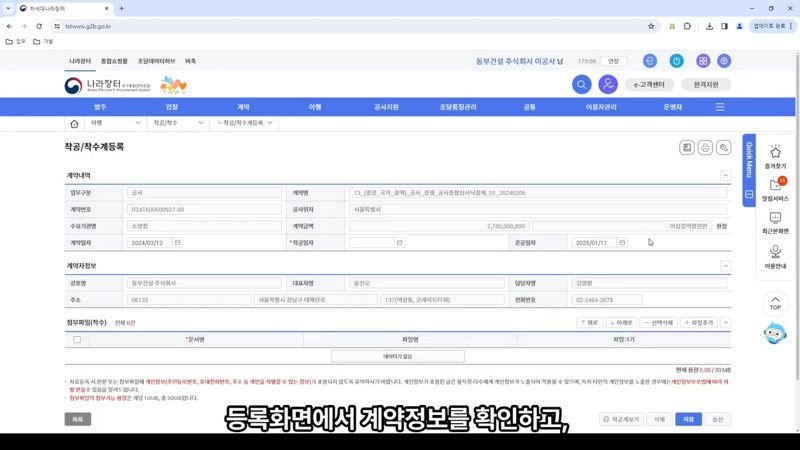The width and height of the screenshot is (800, 450).
Task: Open the chatbot mascot icon
Action: (x=774, y=333)
